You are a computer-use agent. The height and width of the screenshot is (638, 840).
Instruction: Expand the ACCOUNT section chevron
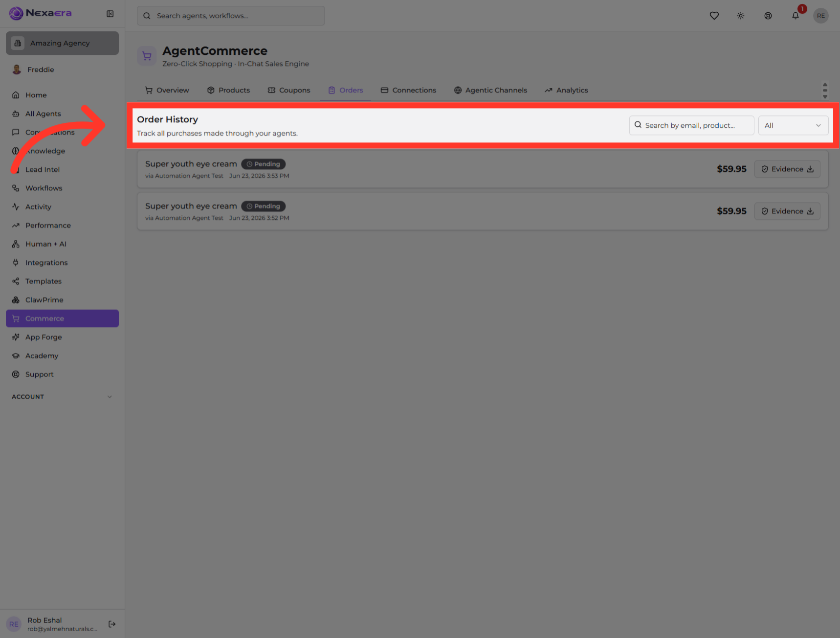(x=110, y=397)
